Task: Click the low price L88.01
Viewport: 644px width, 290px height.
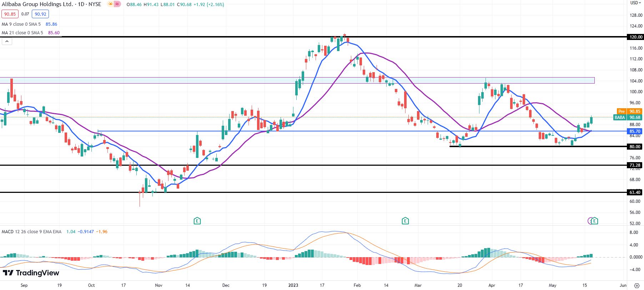Action: tap(168, 5)
